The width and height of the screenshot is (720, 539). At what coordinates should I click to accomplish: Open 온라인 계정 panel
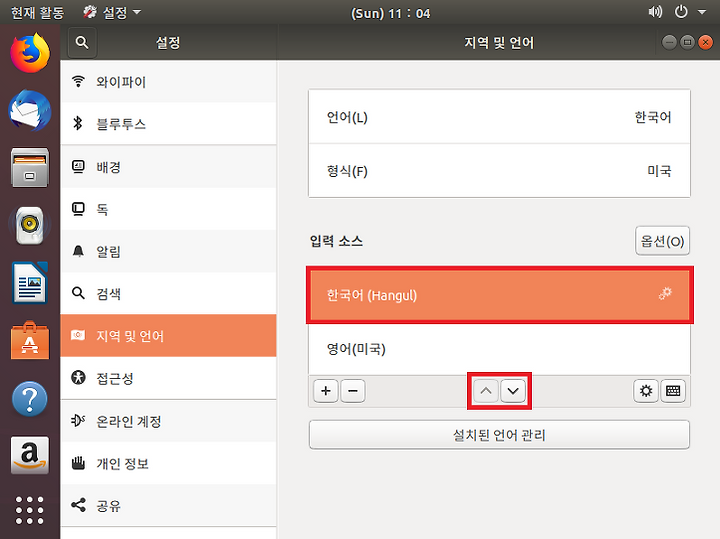169,421
